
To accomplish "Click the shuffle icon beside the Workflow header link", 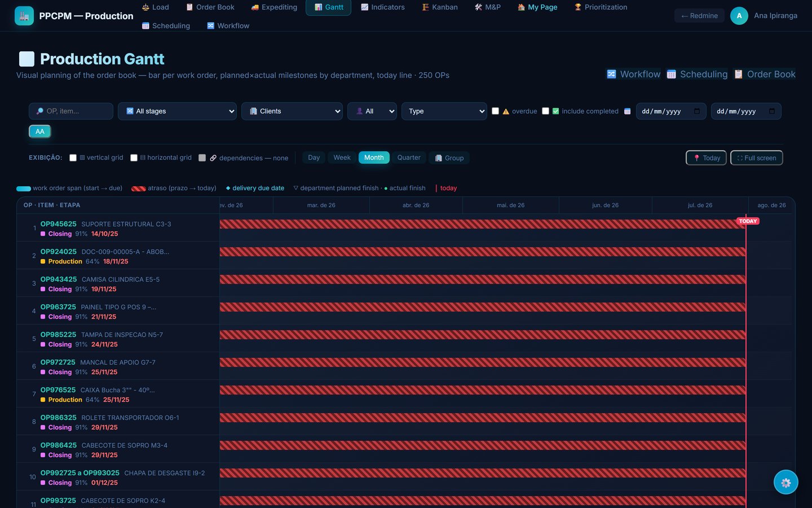I will pos(611,74).
